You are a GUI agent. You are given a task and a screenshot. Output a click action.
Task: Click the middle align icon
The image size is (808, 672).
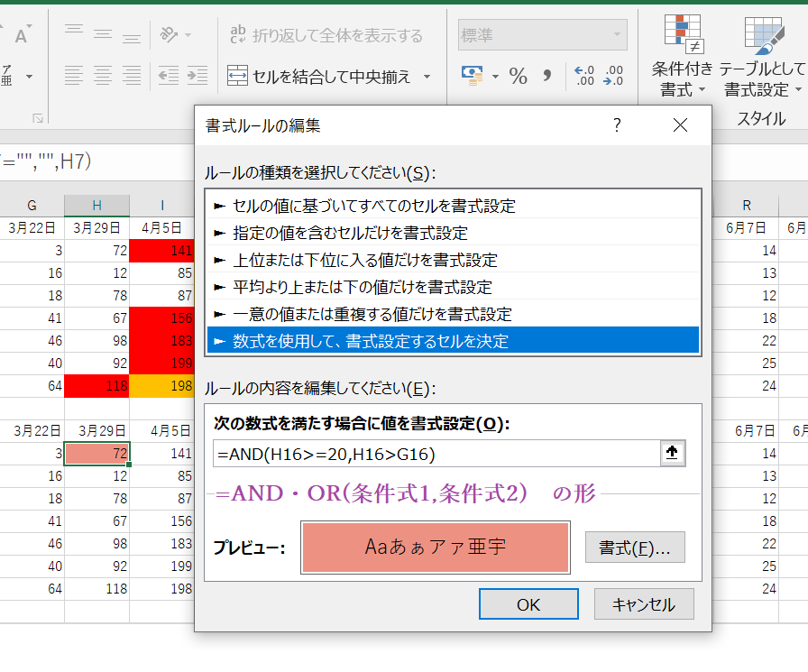click(x=103, y=34)
